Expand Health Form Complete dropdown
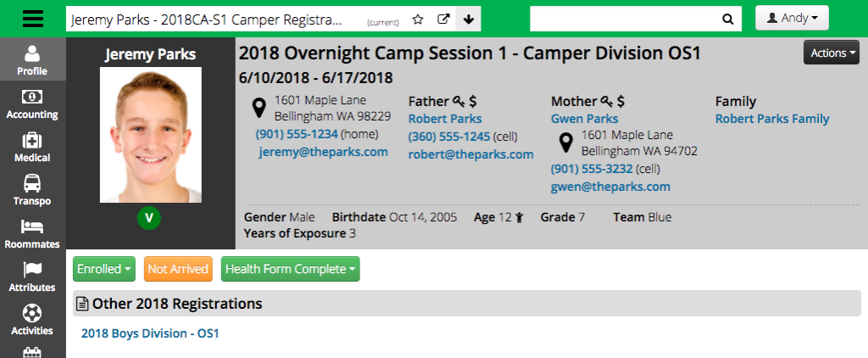Image resolution: width=868 pixels, height=358 pixels. point(290,269)
